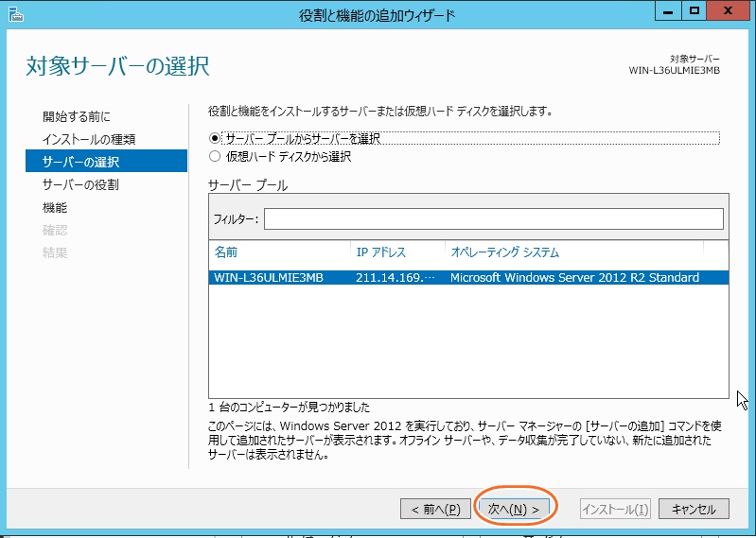Select サーバーの選択 step in sidebar

[x=106, y=161]
